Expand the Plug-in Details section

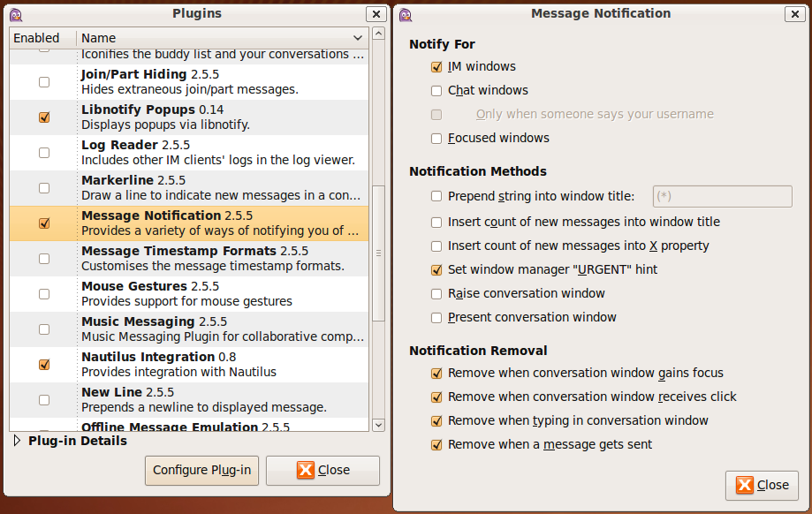pos(17,441)
